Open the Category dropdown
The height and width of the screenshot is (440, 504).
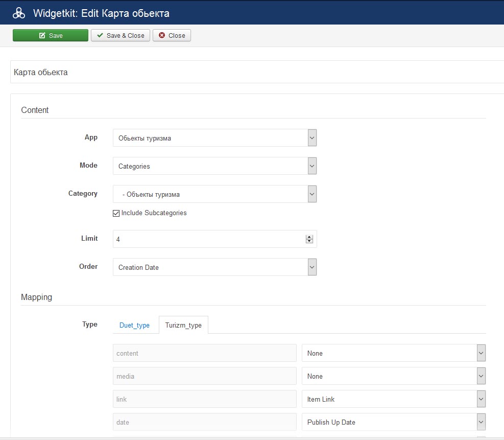214,194
